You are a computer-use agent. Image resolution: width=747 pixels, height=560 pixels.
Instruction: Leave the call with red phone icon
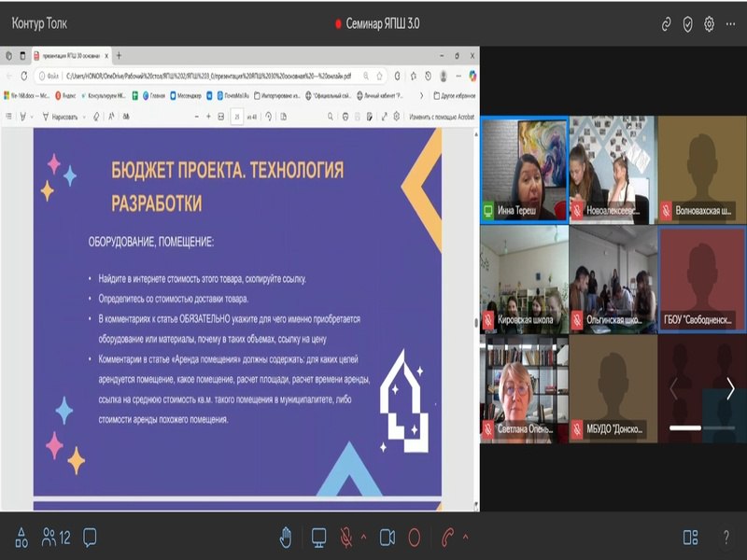[x=447, y=538]
